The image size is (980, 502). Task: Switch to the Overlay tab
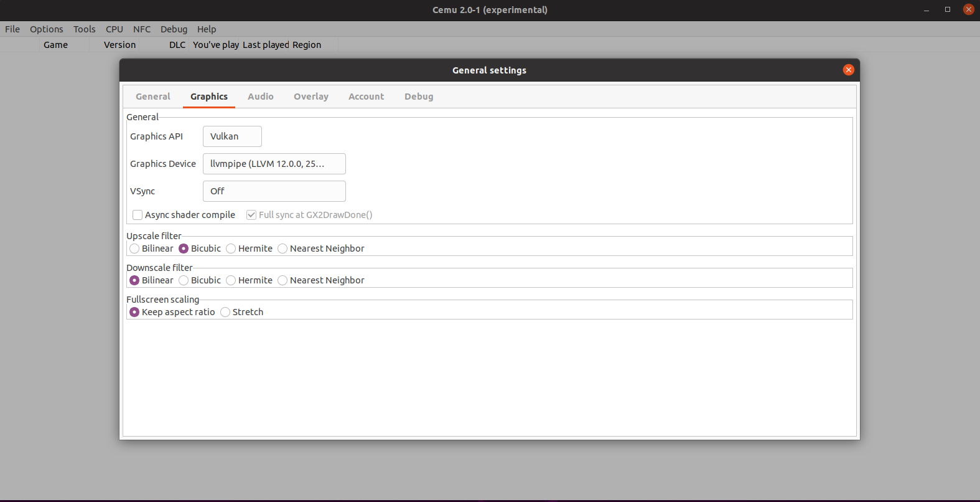[x=310, y=97]
